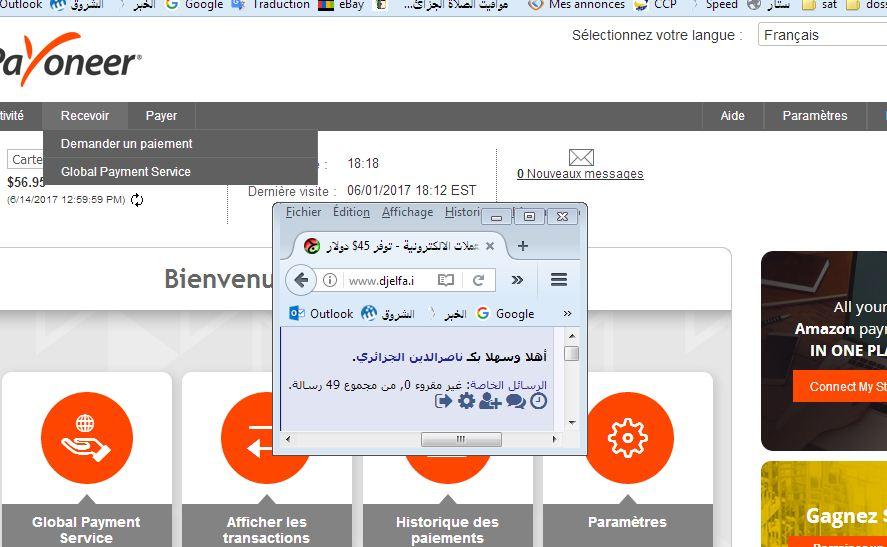Click Historique des paiements card label
Image resolution: width=887 pixels, height=547 pixels.
447,530
